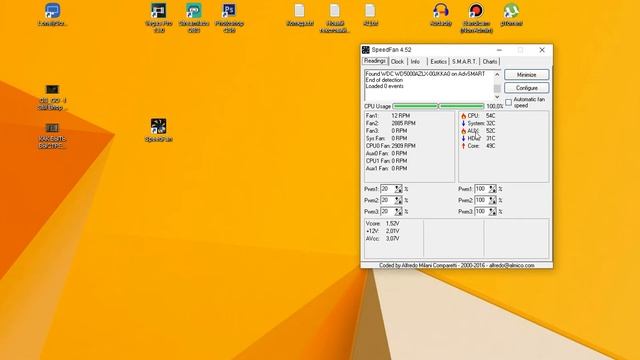This screenshot has height=360, width=640.
Task: Click the Pwm3 field showing 100
Action: click(481, 211)
